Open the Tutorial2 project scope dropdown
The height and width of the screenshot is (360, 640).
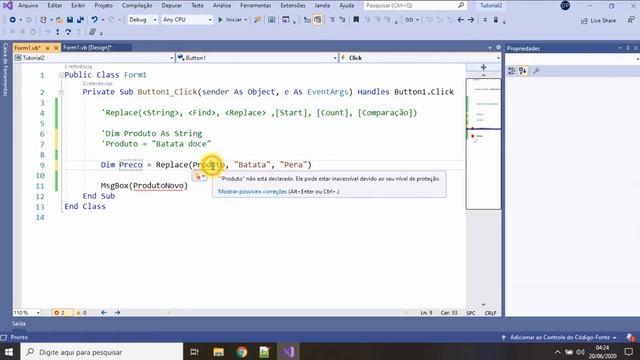94,58
